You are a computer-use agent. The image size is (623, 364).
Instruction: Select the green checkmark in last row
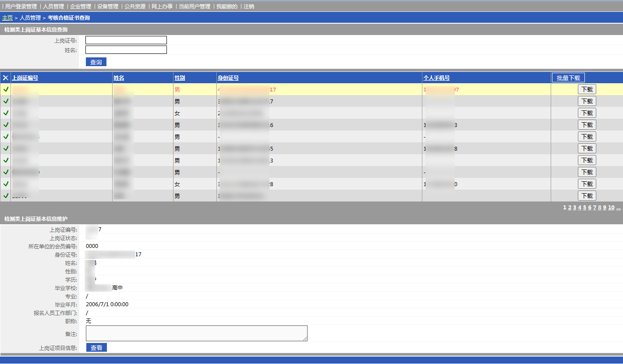pyautogui.click(x=6, y=196)
